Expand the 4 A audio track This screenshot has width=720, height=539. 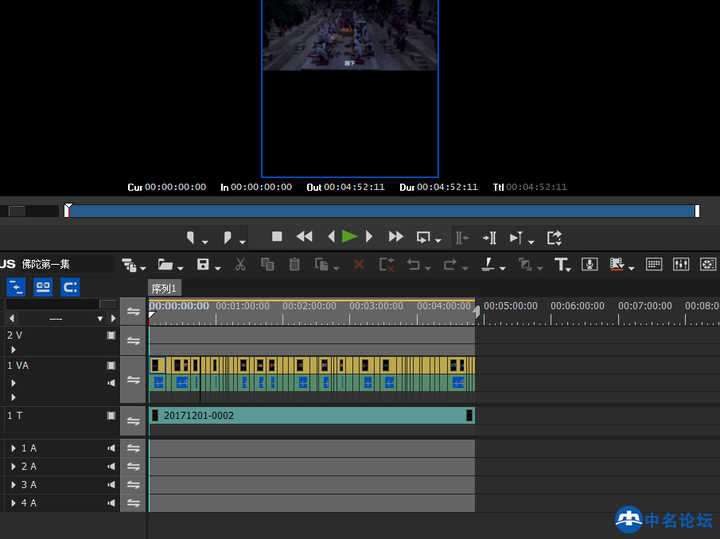(13, 503)
